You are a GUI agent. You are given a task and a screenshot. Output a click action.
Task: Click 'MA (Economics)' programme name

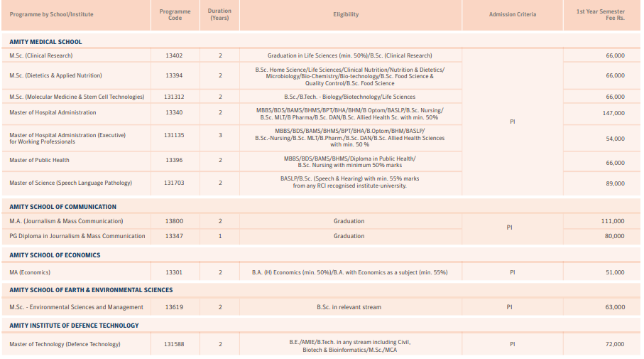[30, 273]
